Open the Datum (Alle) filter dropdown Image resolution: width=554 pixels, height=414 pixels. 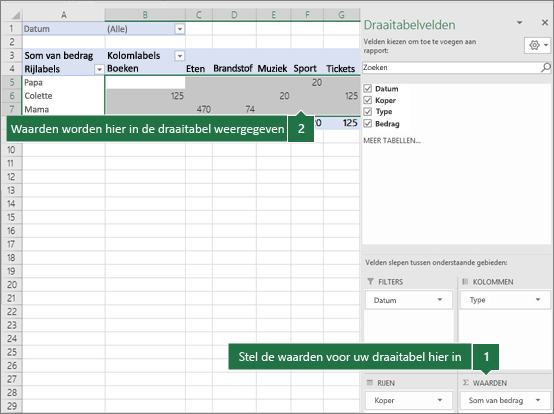point(179,29)
